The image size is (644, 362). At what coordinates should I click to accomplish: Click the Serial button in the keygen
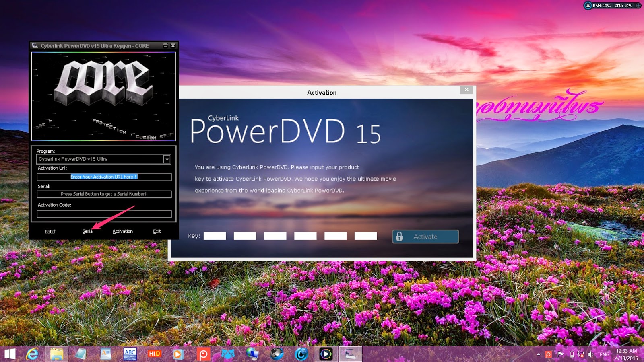[x=88, y=232]
